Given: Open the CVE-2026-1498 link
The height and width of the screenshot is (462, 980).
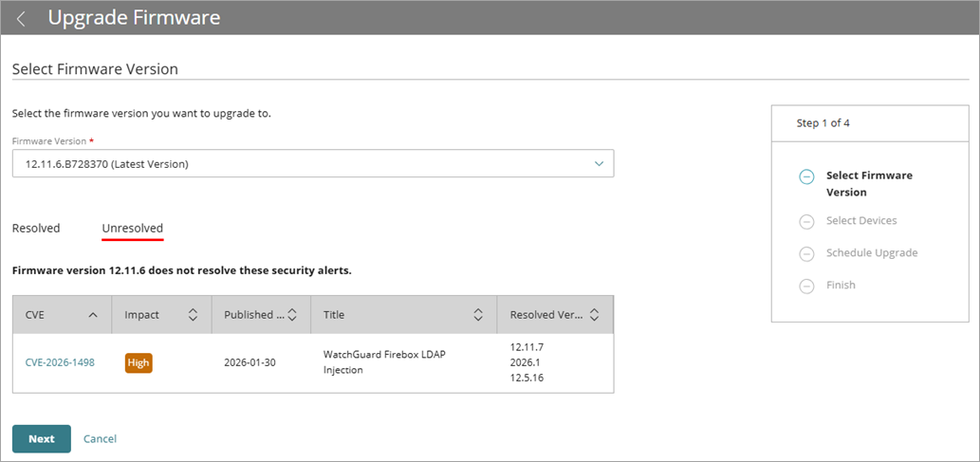Looking at the screenshot, I should [60, 362].
